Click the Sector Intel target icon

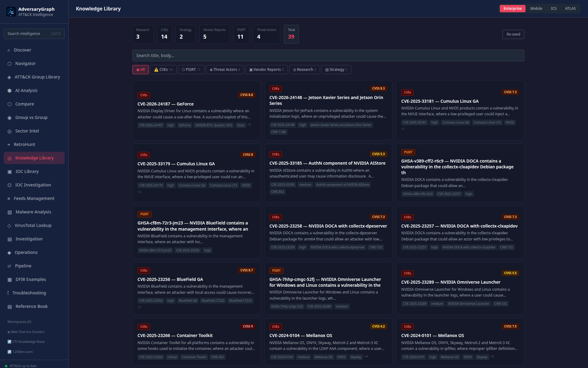point(9,131)
